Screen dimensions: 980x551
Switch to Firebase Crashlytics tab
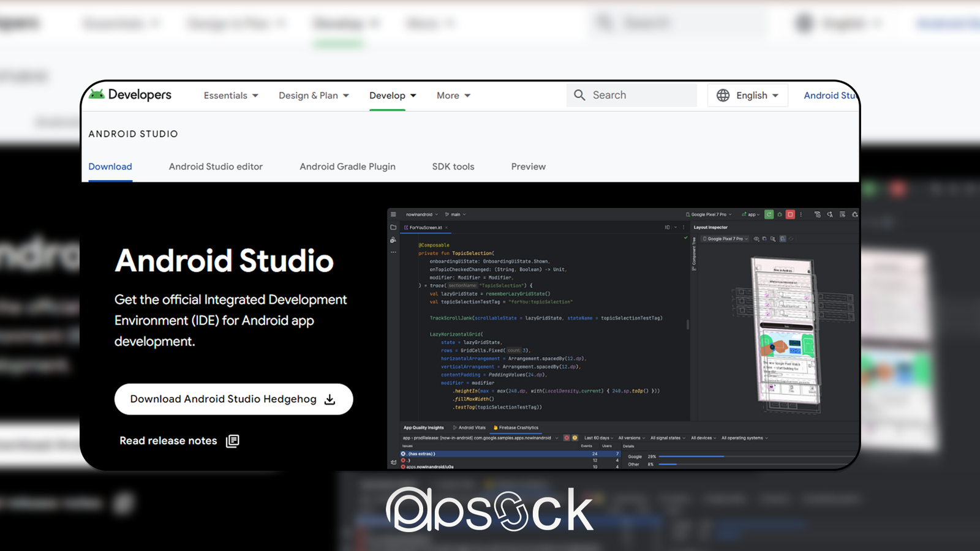[516, 427]
